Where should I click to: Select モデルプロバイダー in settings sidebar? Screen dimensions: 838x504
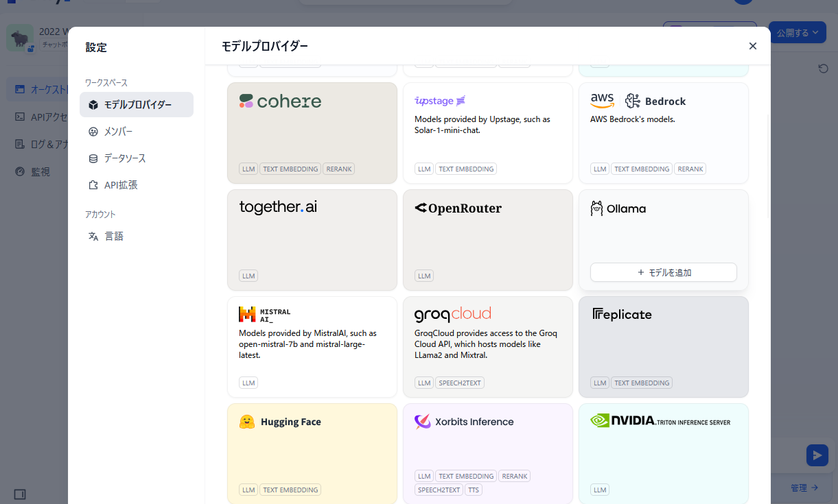pyautogui.click(x=137, y=105)
